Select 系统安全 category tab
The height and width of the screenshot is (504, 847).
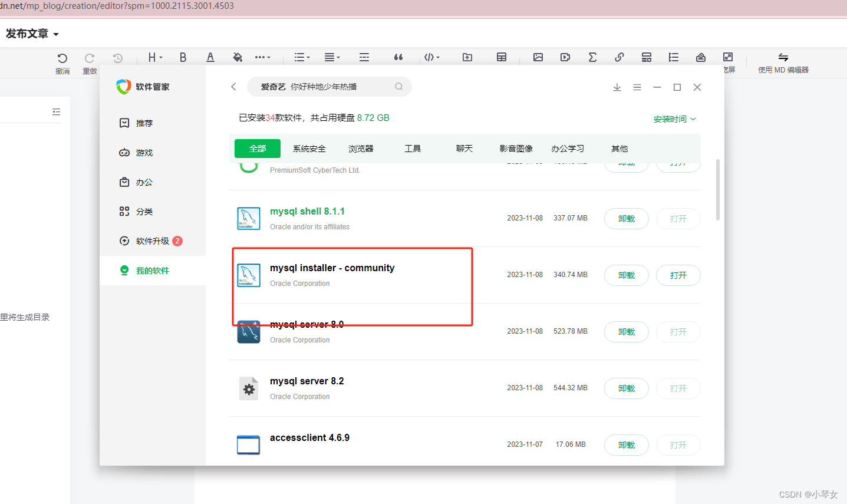[309, 149]
